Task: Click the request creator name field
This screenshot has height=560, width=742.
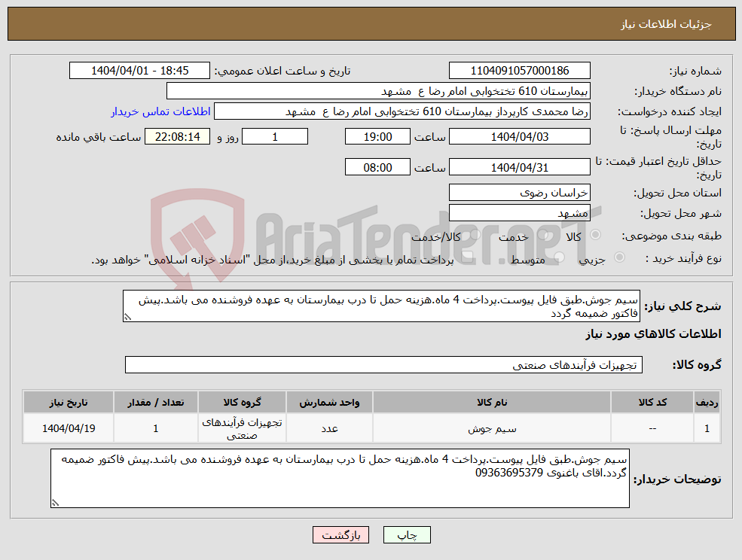Action: pyautogui.click(x=402, y=111)
